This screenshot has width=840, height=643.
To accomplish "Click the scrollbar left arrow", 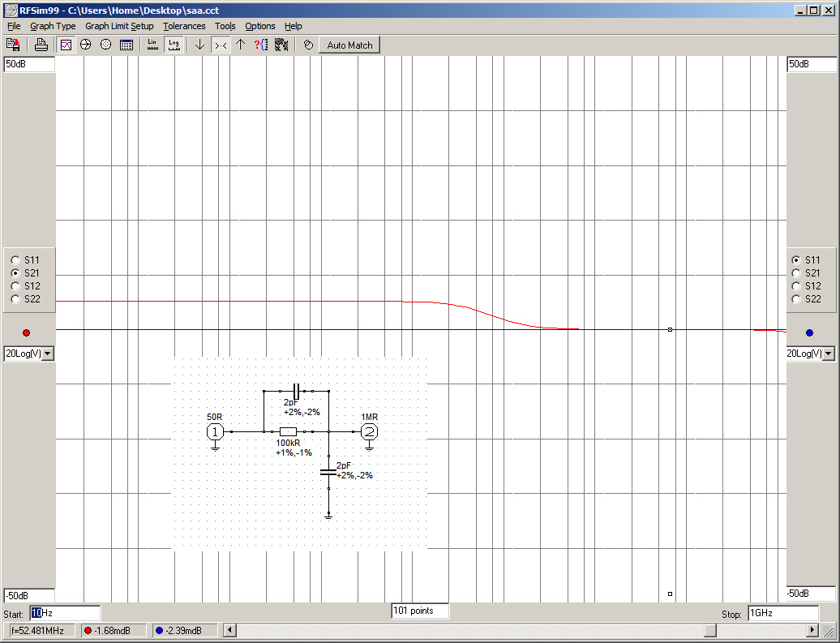I will tap(229, 630).
